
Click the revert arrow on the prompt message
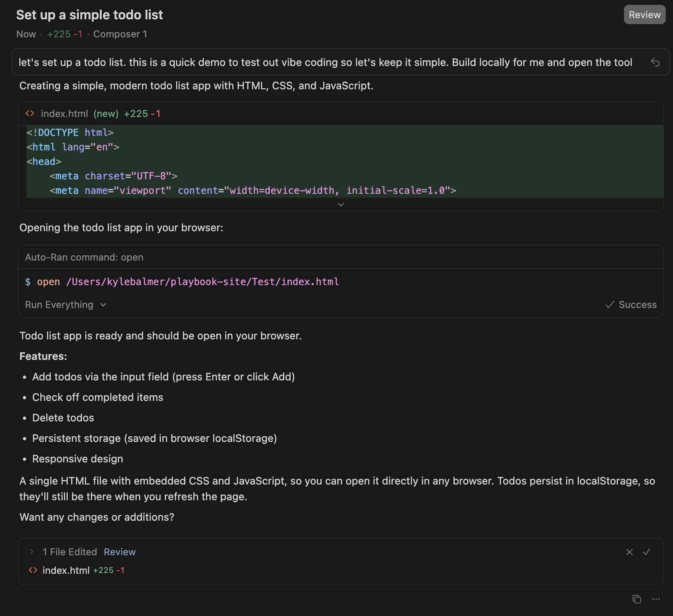tap(655, 62)
